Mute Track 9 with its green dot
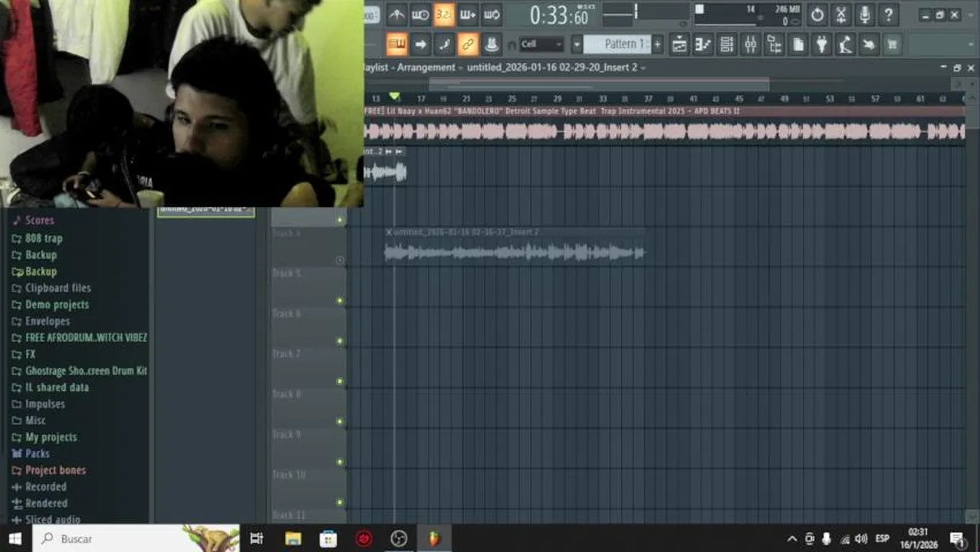Screen dimensions: 980x552 point(340,462)
